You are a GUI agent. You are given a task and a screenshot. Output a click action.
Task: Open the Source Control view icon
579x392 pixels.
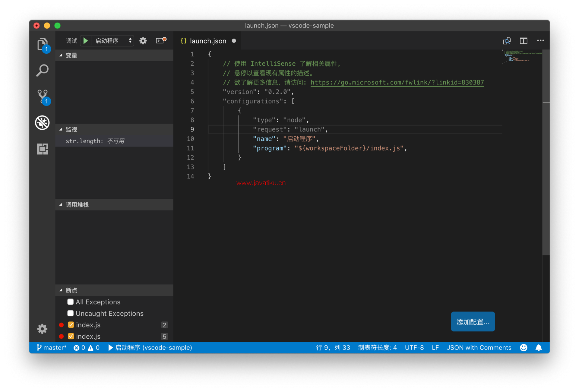click(x=43, y=96)
